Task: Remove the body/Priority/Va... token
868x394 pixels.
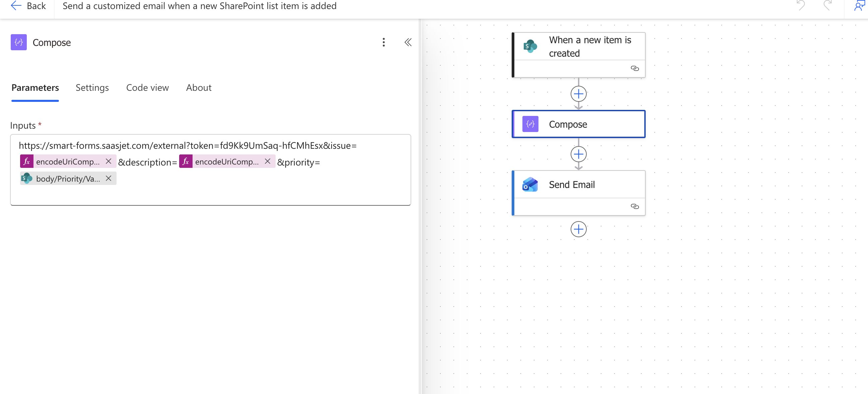Action: coord(108,178)
